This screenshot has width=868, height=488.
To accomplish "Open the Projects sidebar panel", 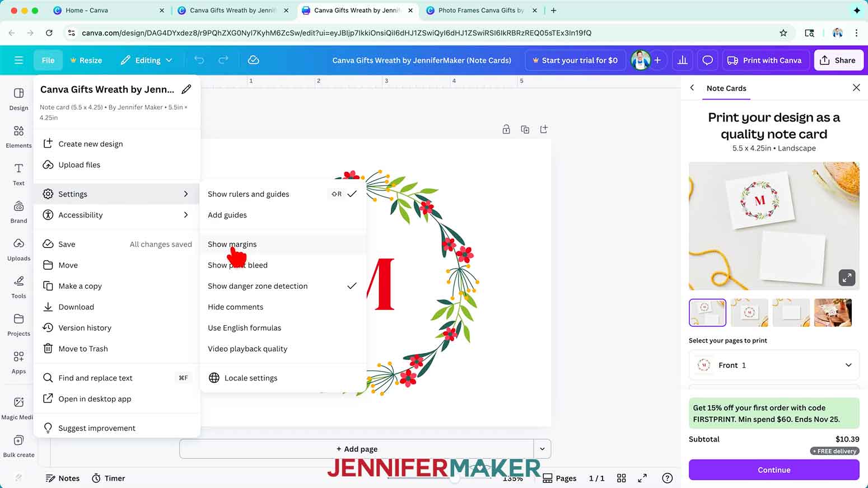I will coord(18,324).
